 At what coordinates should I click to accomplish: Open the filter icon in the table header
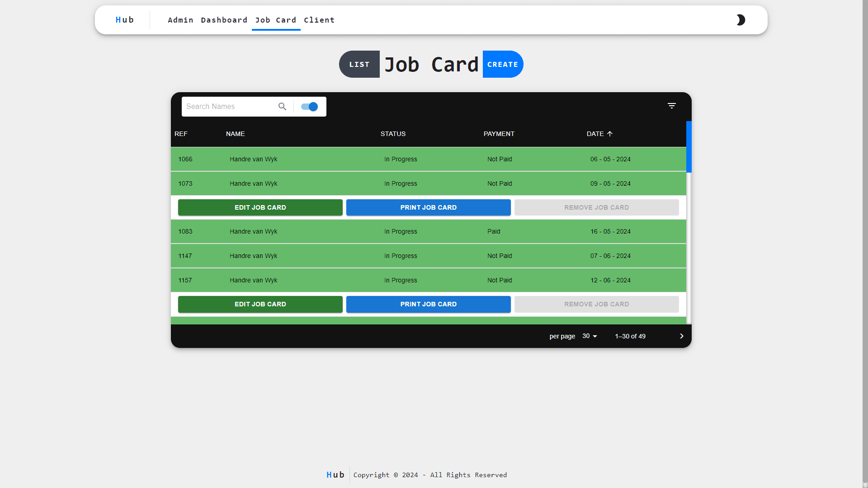pos(672,105)
